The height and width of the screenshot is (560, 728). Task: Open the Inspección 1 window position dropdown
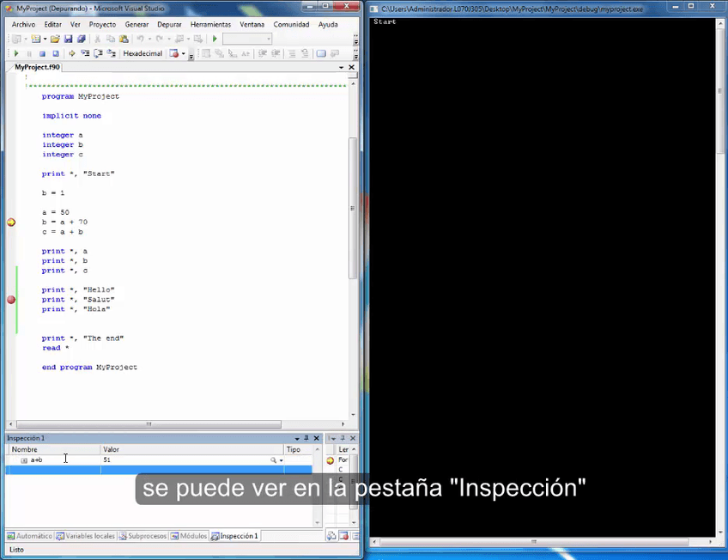coord(297,438)
